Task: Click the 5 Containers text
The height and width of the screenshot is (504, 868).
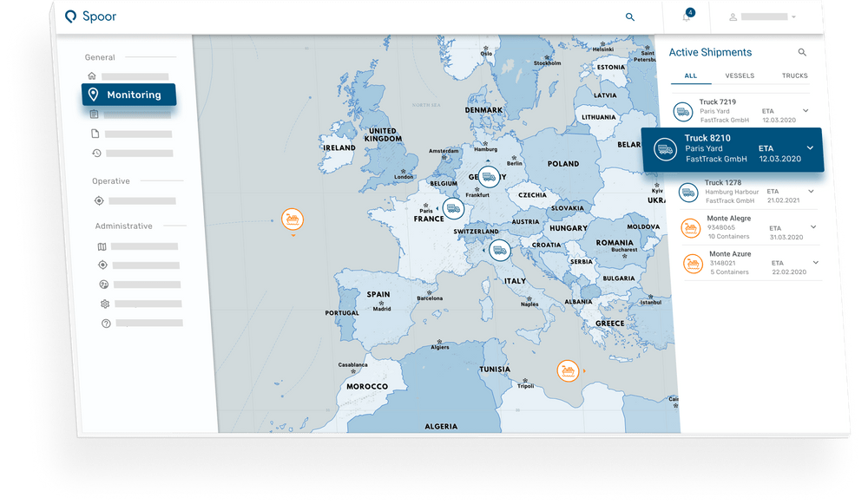Action: click(x=730, y=272)
